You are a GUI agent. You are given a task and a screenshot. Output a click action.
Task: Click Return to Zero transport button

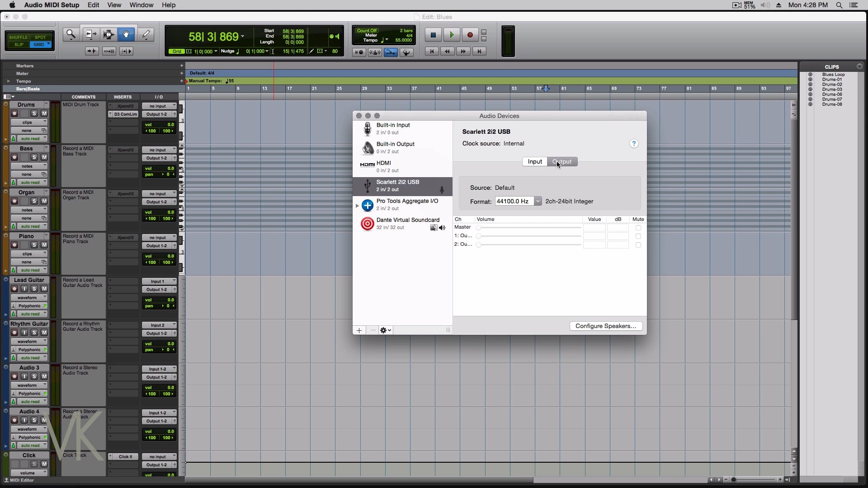(x=431, y=52)
